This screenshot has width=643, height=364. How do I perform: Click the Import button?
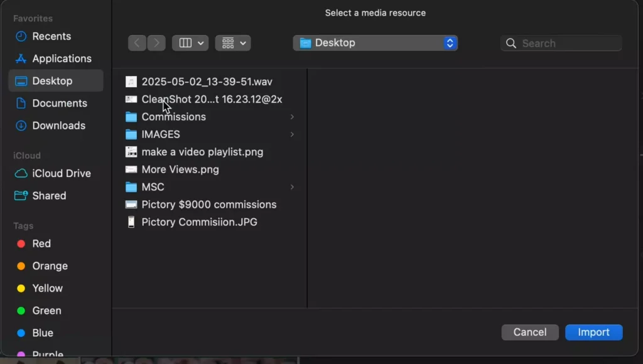tap(594, 333)
